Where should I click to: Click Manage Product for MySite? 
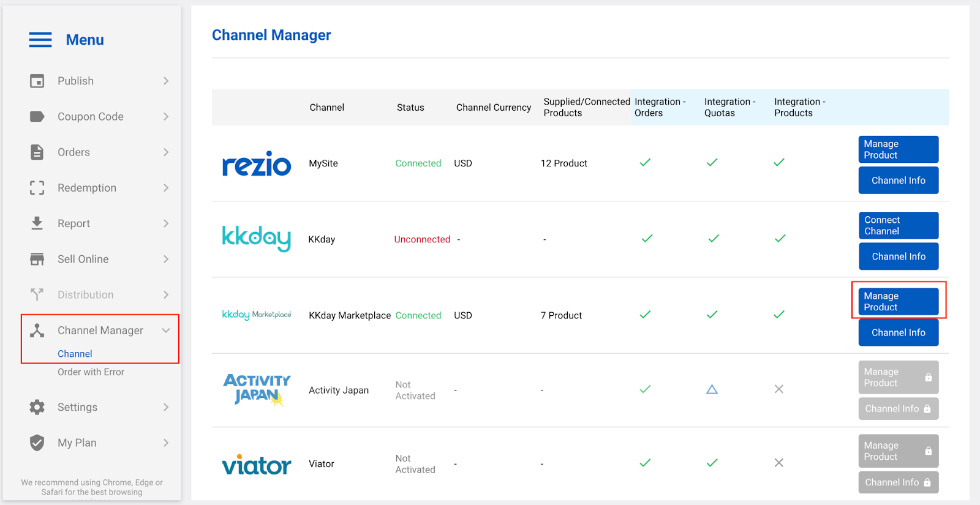coord(899,149)
